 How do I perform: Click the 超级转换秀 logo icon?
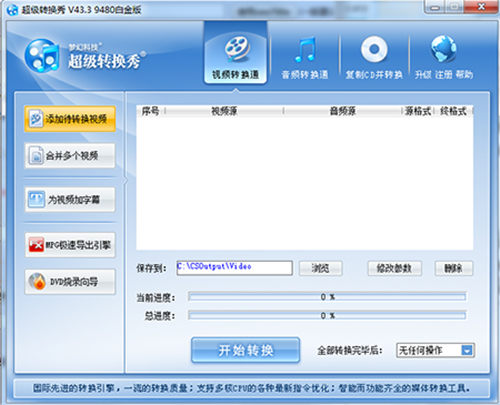pos(42,56)
